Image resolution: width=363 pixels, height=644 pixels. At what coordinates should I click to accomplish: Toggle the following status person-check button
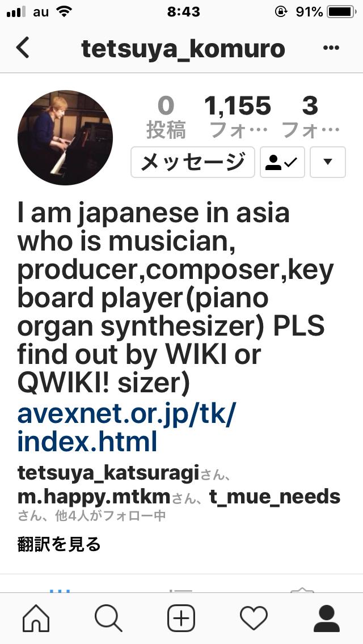tap(282, 162)
